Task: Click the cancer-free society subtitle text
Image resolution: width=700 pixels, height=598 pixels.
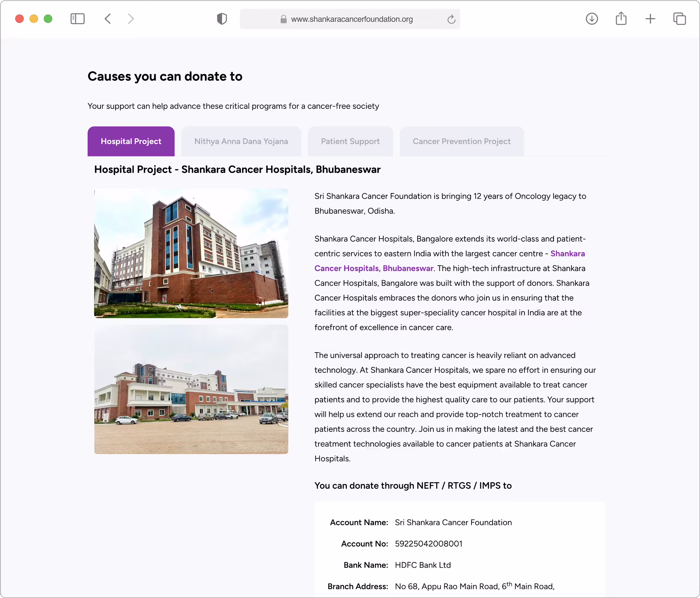Action: 233,106
